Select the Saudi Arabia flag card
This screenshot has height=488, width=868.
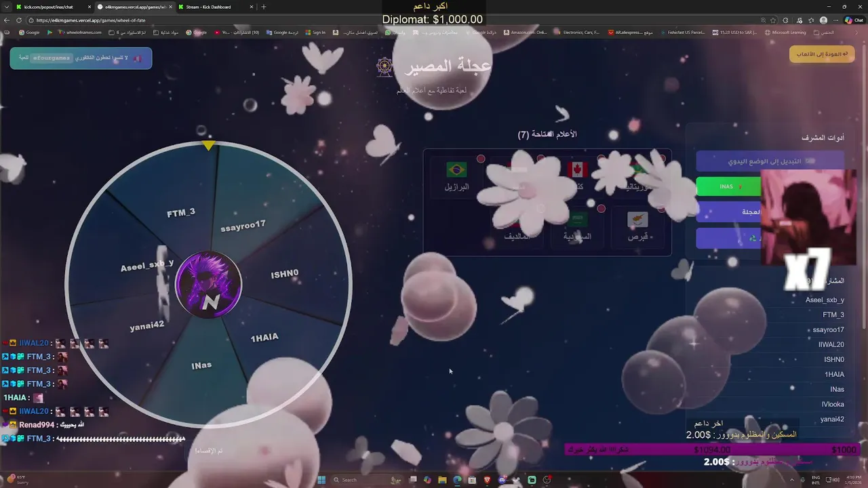577,227
